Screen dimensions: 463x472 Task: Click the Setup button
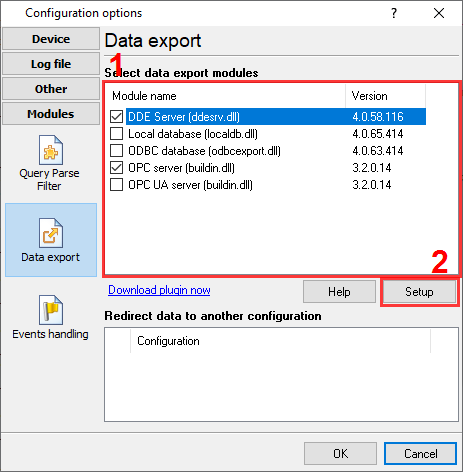419,292
